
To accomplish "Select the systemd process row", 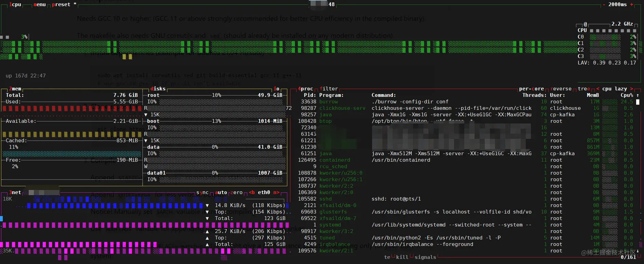I will coord(466,225).
